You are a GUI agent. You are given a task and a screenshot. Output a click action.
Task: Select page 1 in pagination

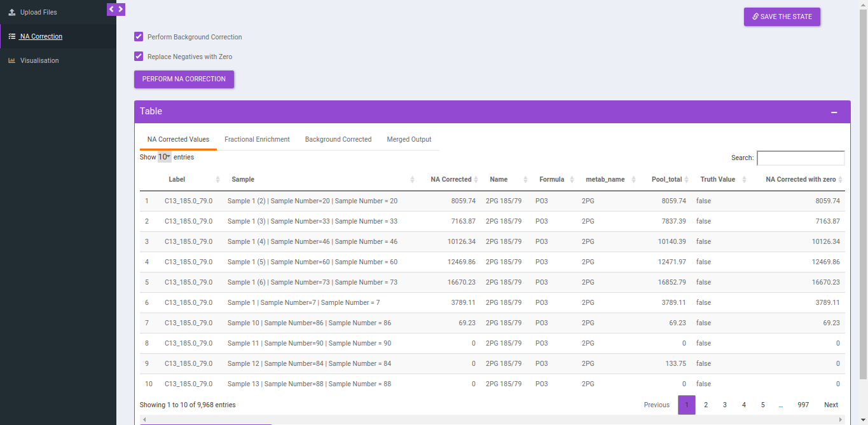687,405
